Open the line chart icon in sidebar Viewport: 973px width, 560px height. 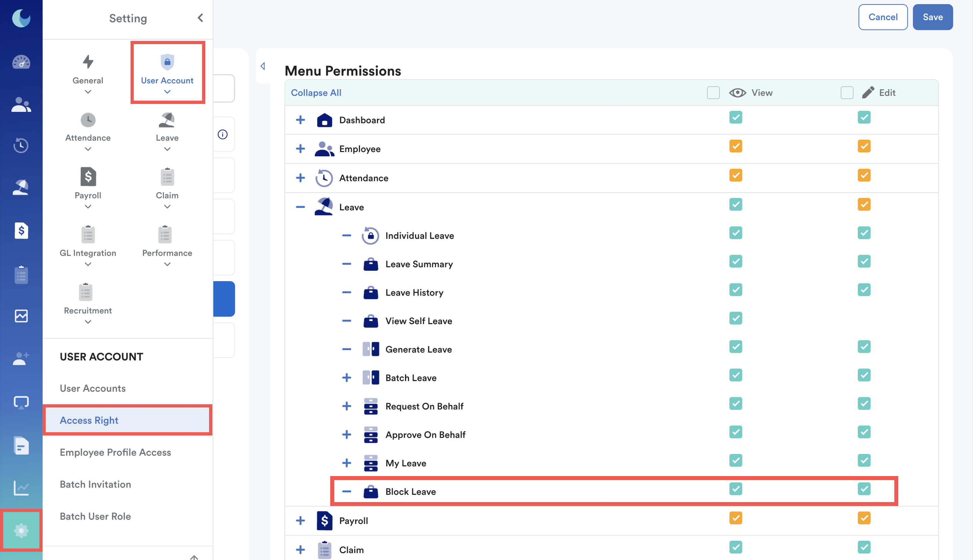pyautogui.click(x=21, y=488)
